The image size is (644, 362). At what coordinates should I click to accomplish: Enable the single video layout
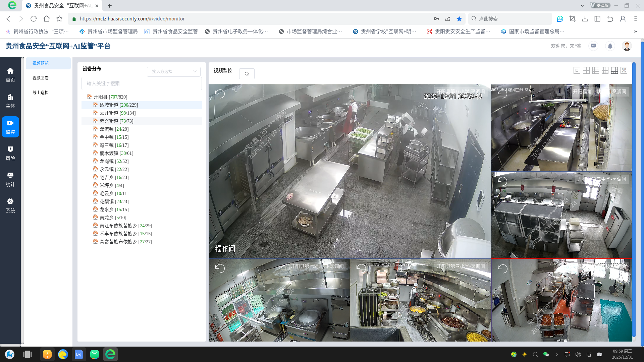pos(577,70)
